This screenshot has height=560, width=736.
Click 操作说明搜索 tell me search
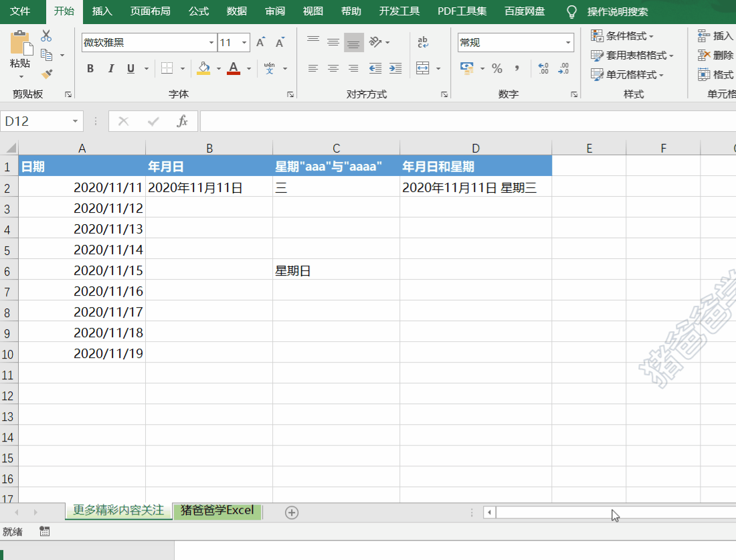[617, 12]
